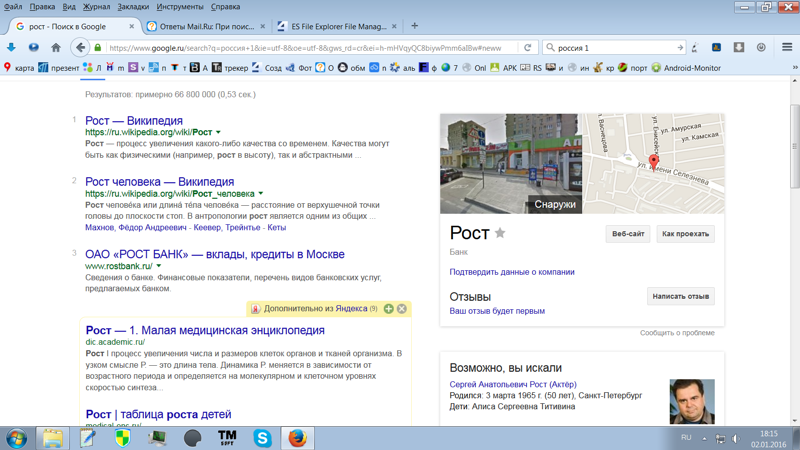Image resolution: width=800 pixels, height=450 pixels.
Task: Open the Закладки menu
Action: (x=133, y=7)
